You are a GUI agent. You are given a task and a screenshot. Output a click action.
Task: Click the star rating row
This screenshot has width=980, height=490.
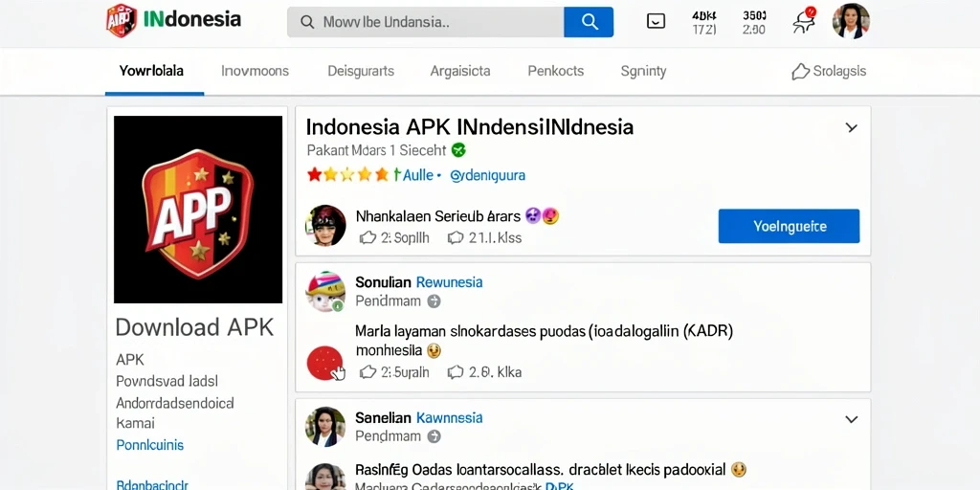click(x=347, y=175)
